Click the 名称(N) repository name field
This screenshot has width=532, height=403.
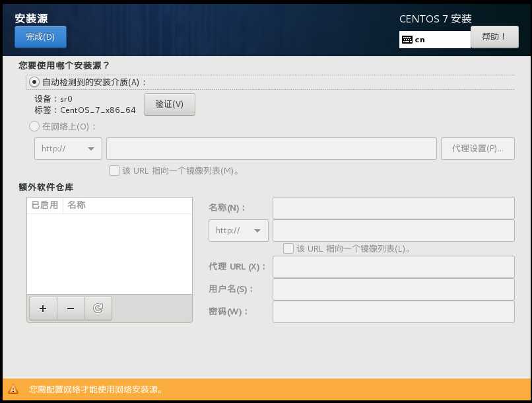pyautogui.click(x=393, y=208)
